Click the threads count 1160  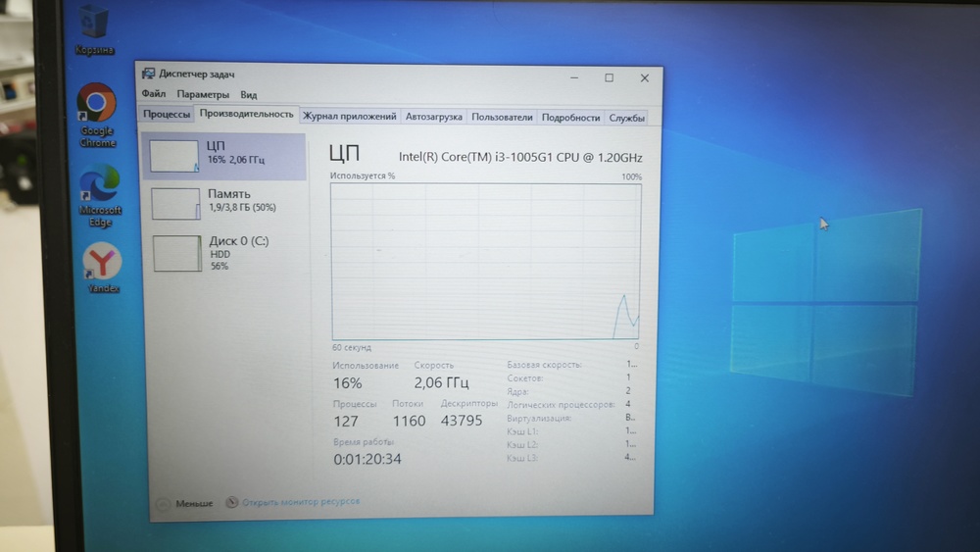click(409, 421)
